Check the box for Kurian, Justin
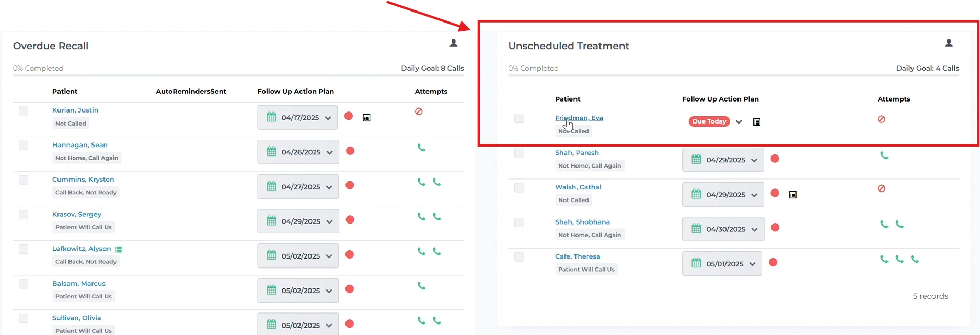The height and width of the screenshot is (335, 980). pos(24,110)
